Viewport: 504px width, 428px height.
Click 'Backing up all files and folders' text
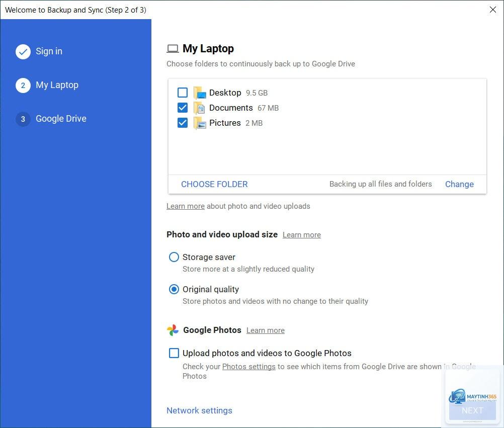(381, 184)
